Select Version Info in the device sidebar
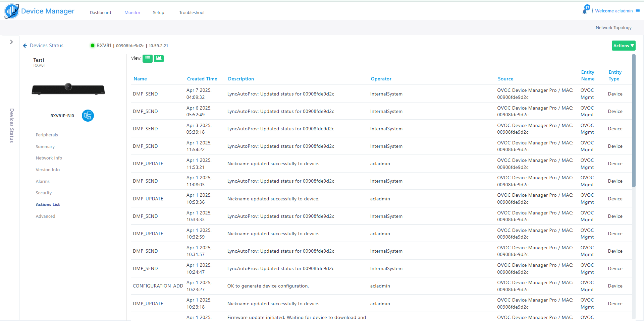644x321 pixels. (48, 170)
